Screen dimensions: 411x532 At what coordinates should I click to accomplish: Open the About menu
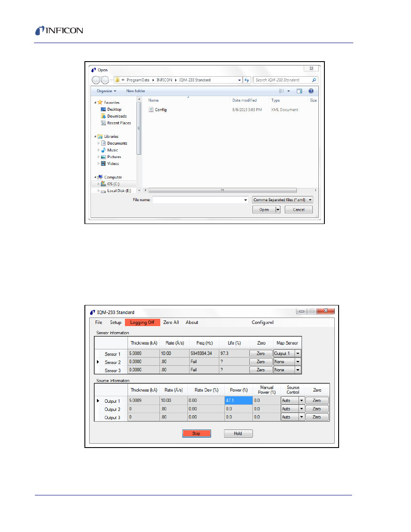pyautogui.click(x=192, y=323)
